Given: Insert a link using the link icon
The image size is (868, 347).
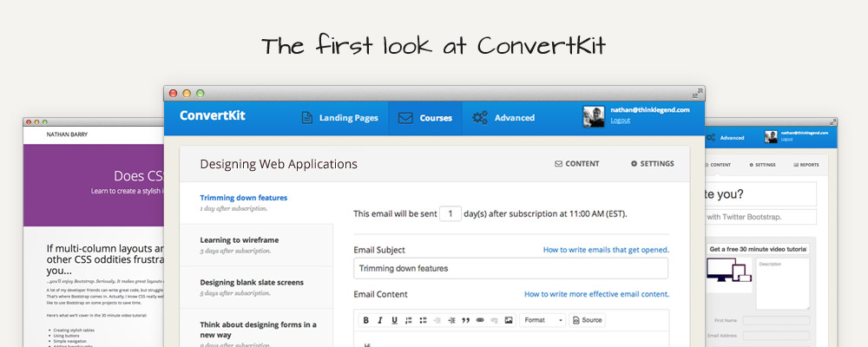Looking at the screenshot, I should click(480, 320).
